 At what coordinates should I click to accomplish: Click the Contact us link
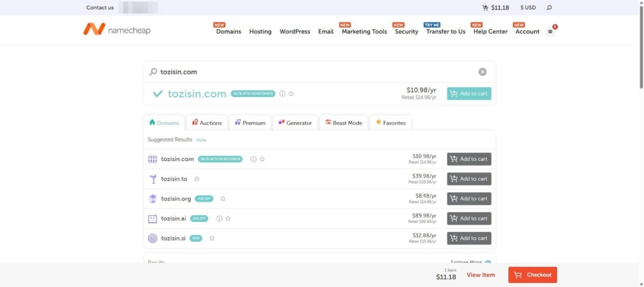(100, 8)
